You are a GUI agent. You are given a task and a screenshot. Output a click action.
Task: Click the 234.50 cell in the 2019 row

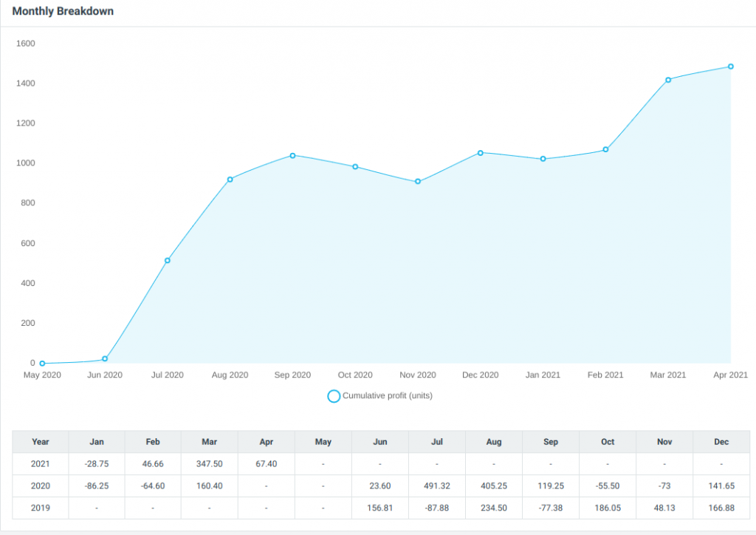point(494,508)
